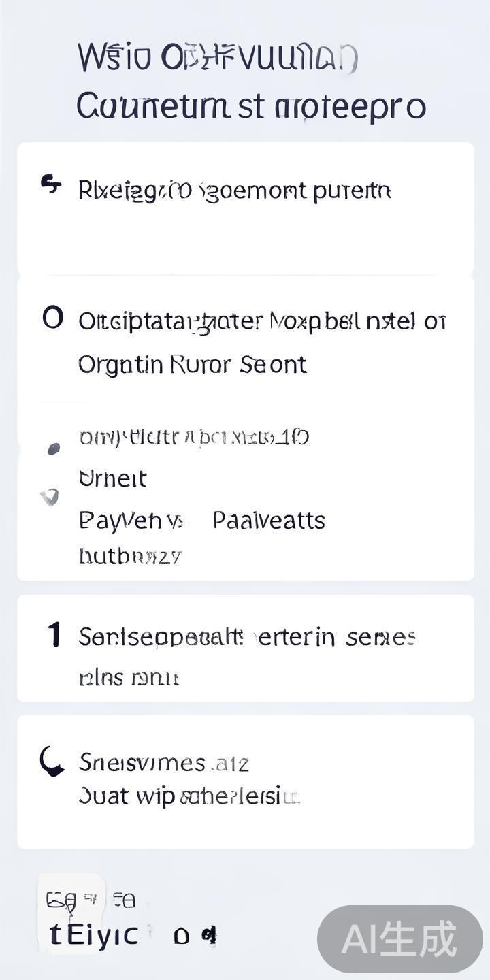Select the 'Organtin Ruror Seont' line
The image size is (490, 980).
tap(192, 365)
